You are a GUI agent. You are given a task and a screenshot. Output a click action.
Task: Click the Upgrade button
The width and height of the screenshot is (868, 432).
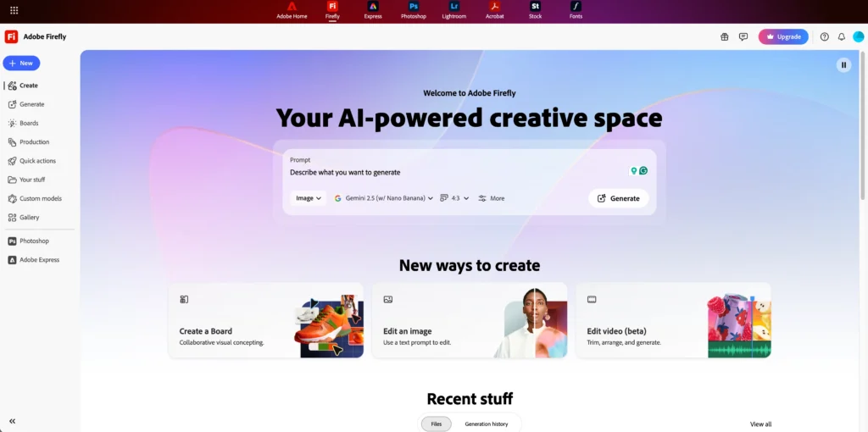[783, 36]
